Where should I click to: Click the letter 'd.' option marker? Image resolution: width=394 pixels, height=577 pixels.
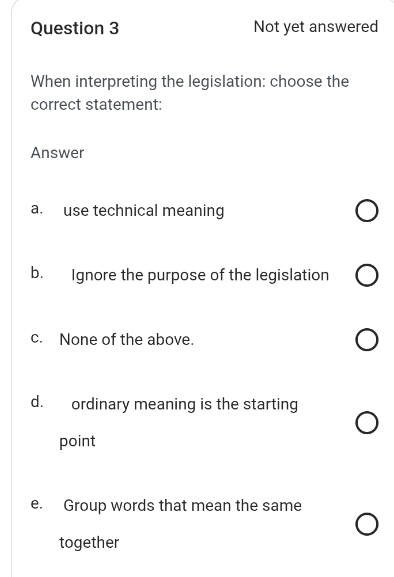(37, 401)
